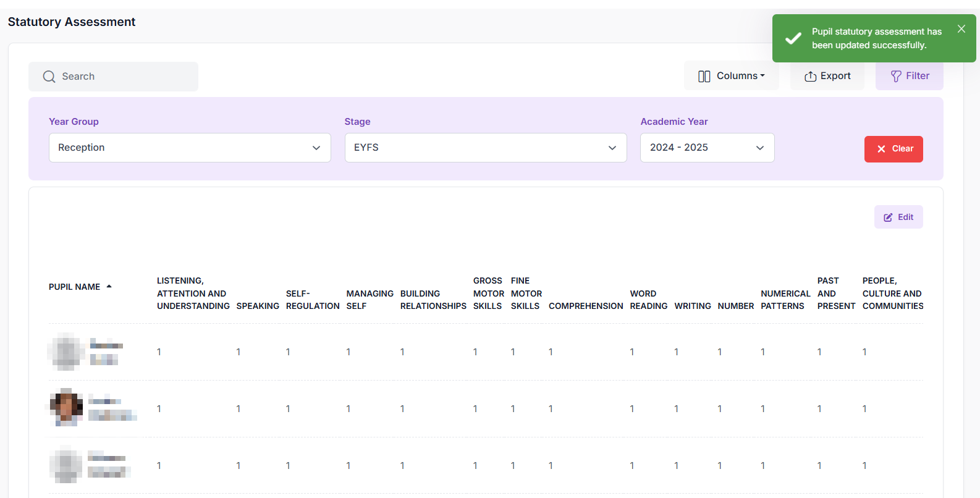Click the Edit button above the table
The width and height of the screenshot is (980, 498).
(x=898, y=217)
